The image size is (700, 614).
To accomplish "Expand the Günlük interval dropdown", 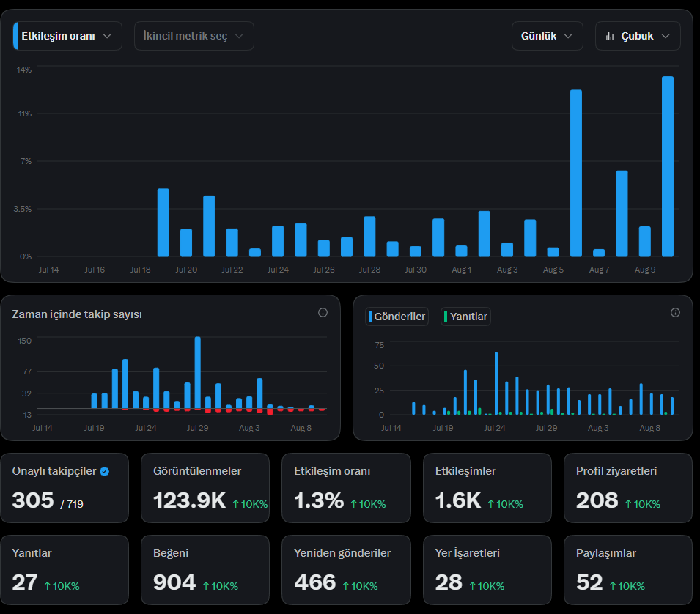I will point(547,36).
